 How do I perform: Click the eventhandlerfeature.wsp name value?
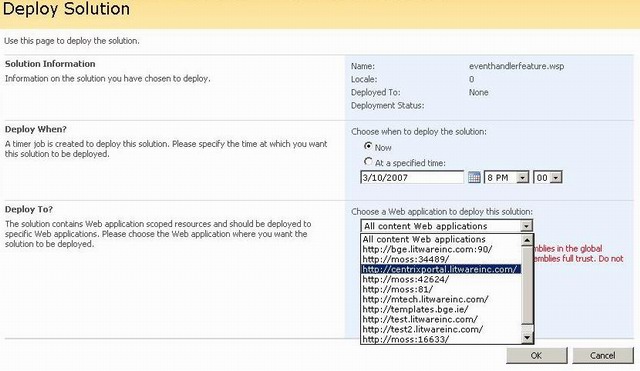coord(516,66)
